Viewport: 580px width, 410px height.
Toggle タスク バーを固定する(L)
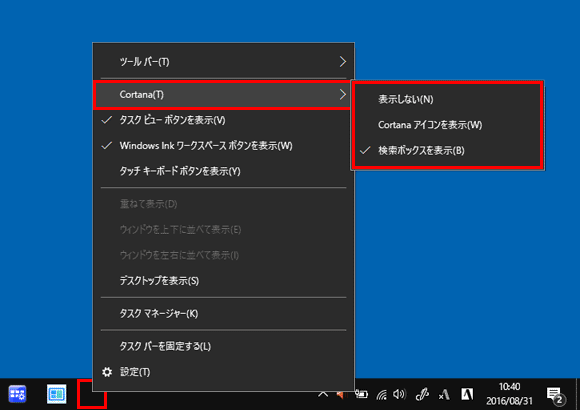click(x=223, y=347)
